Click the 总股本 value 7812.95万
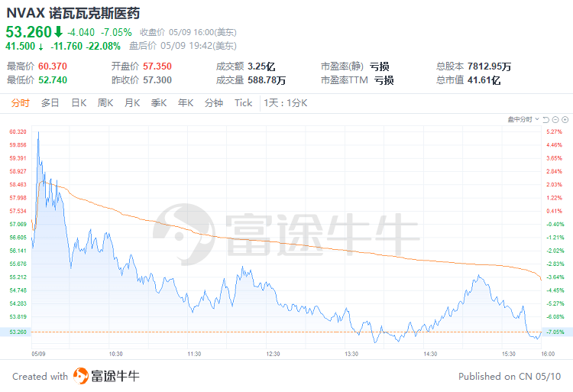Viewport: 573px width, 392px height. (x=489, y=66)
